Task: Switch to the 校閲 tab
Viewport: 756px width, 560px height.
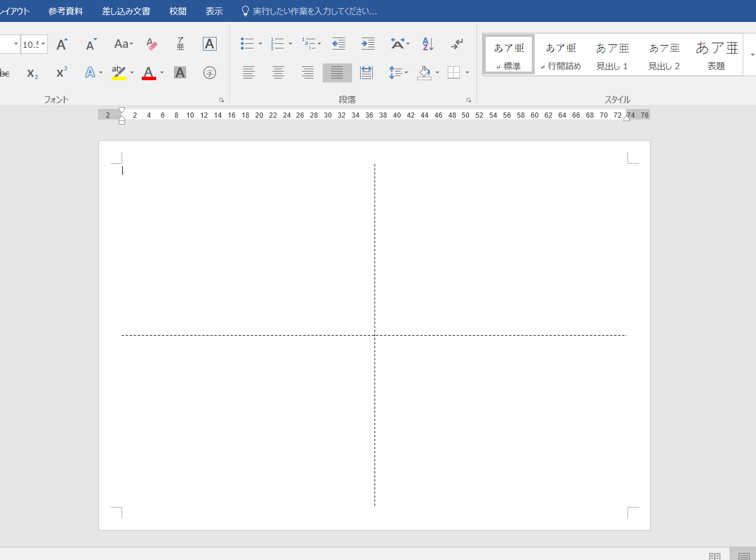Action: (178, 11)
